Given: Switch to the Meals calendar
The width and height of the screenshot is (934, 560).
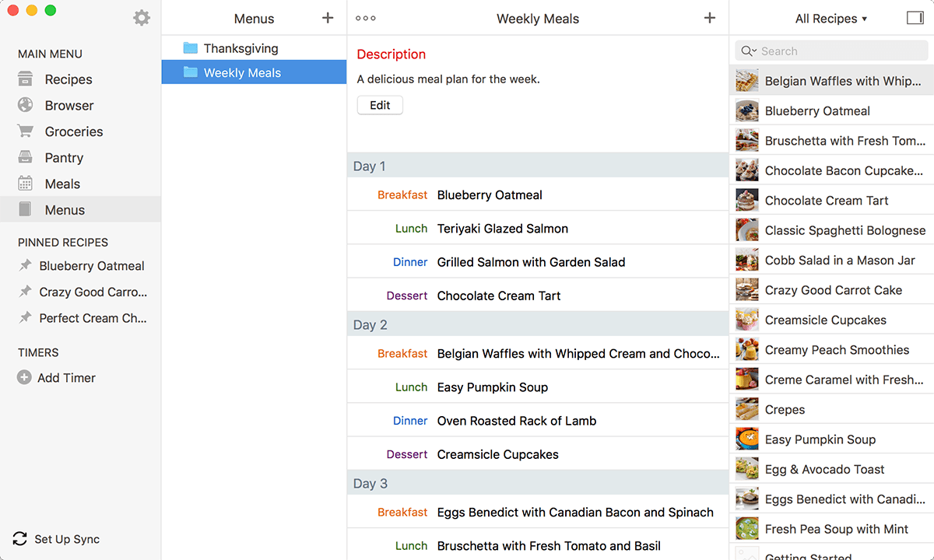Looking at the screenshot, I should 64,184.
